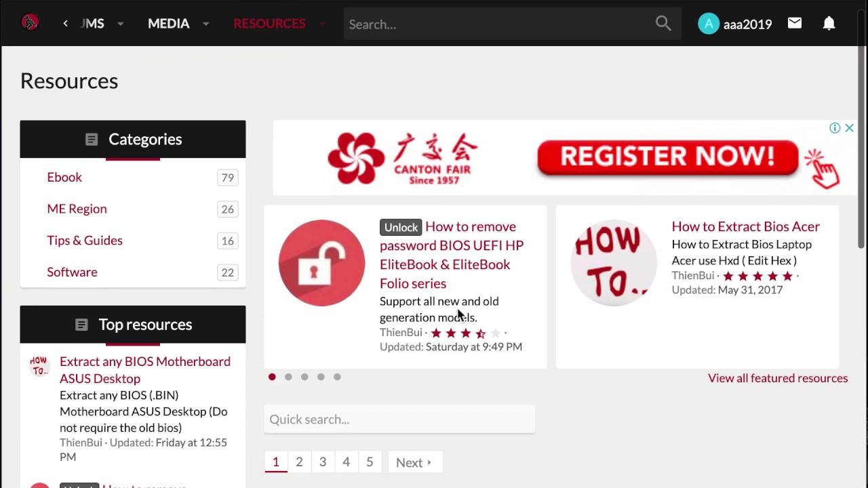Open Extract any BIOS Motherboard ASUS Desktop
868x488 pixels.
[145, 370]
